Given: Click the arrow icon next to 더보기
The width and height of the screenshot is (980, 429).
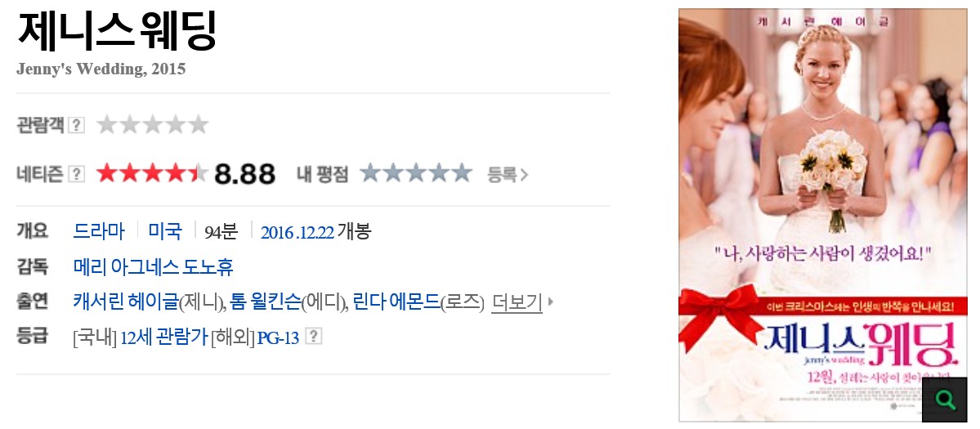Looking at the screenshot, I should pos(551,302).
